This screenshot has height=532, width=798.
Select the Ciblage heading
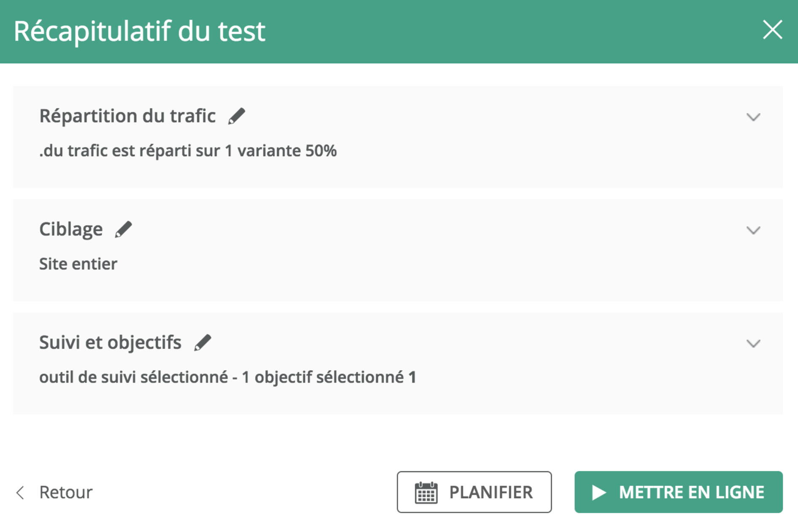click(x=71, y=229)
